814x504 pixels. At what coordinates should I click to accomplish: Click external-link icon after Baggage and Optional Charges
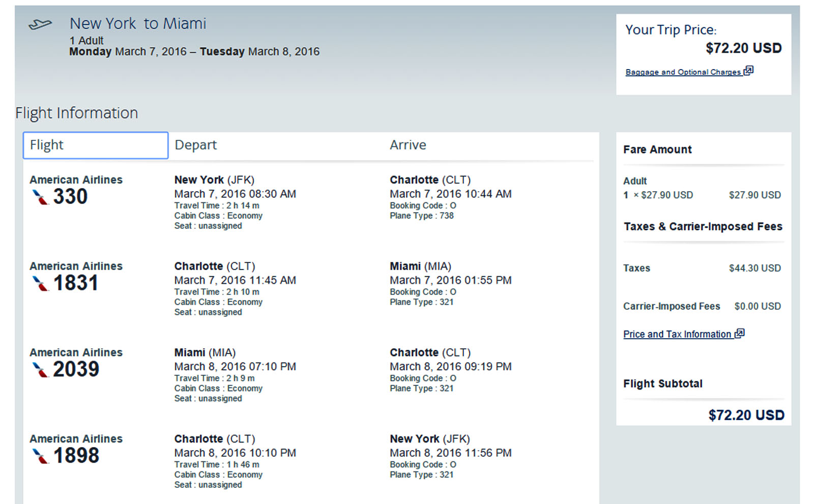pyautogui.click(x=748, y=71)
